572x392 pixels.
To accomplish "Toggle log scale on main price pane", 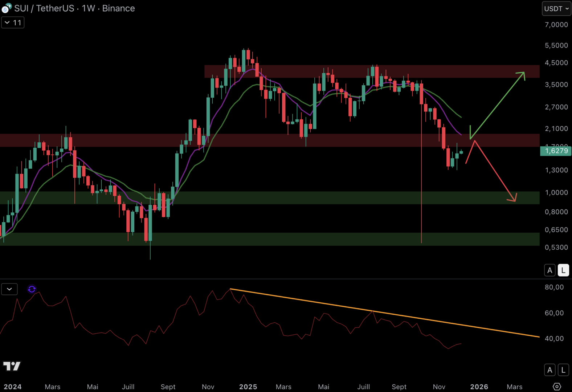I will tap(563, 270).
